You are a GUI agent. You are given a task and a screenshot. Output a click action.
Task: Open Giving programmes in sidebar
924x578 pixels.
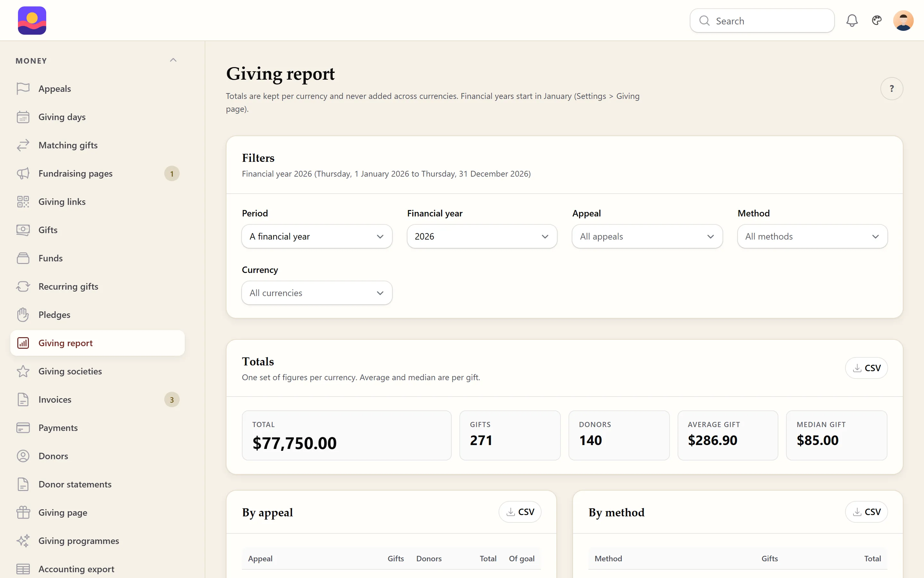[97, 541]
